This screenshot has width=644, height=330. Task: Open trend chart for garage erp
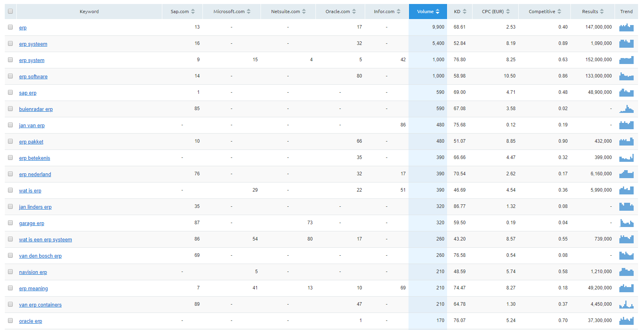pyautogui.click(x=626, y=223)
